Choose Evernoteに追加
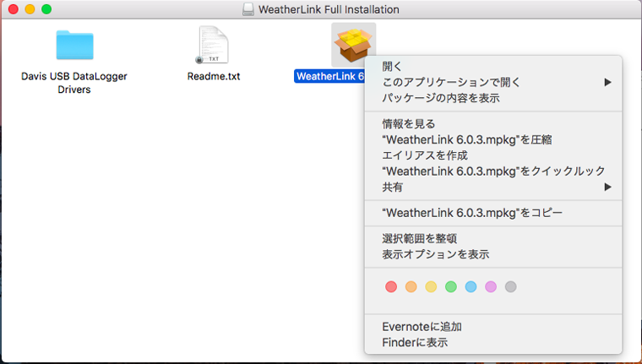This screenshot has width=642, height=364. 493,327
